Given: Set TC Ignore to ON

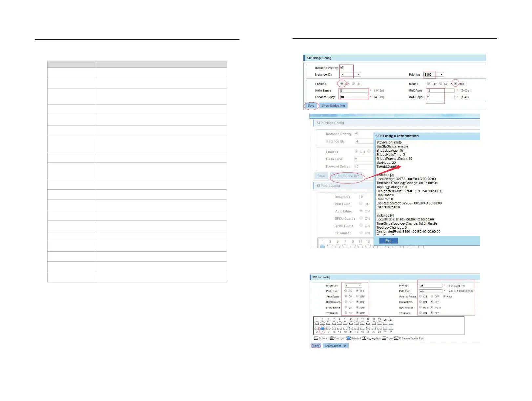Looking at the screenshot, I should 420,313.
